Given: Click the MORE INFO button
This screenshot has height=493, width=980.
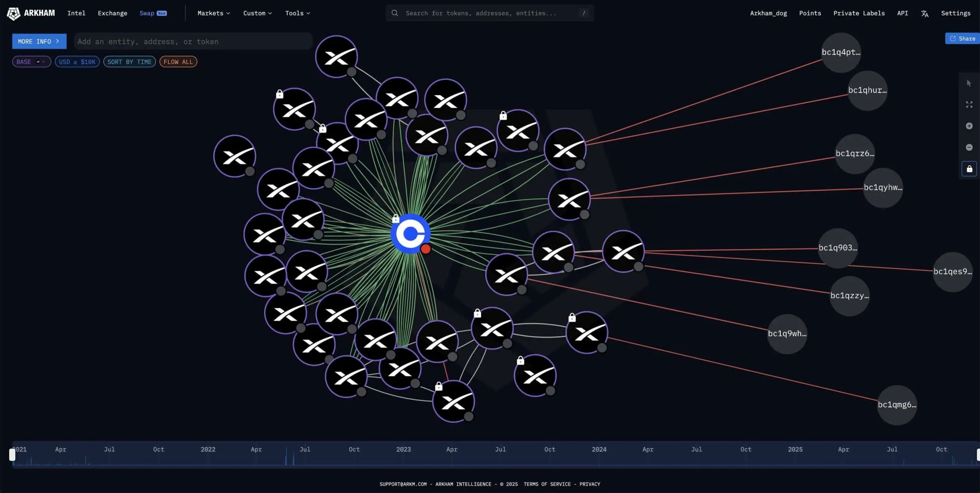Looking at the screenshot, I should coord(39,41).
